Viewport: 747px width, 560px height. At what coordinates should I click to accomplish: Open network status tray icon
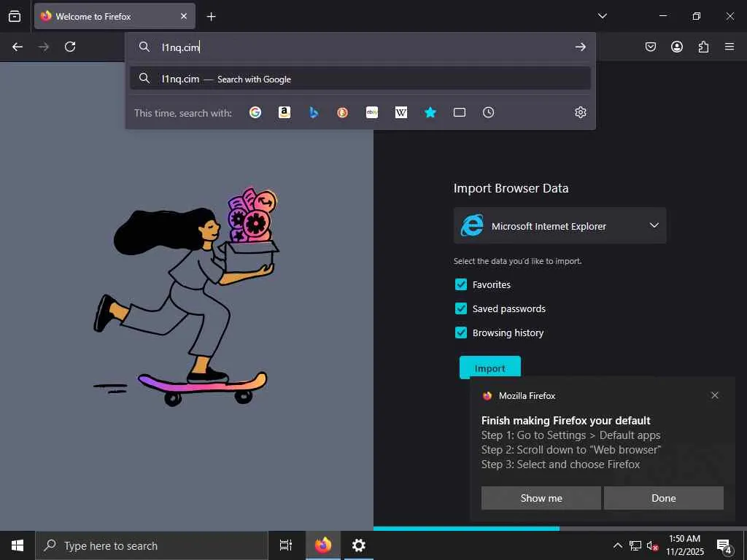pyautogui.click(x=635, y=545)
